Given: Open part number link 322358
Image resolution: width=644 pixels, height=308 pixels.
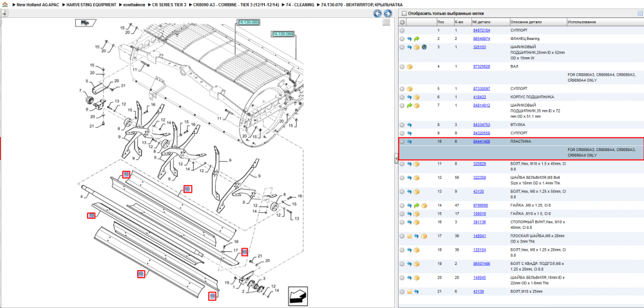Looking at the screenshot, I should coord(479,177).
